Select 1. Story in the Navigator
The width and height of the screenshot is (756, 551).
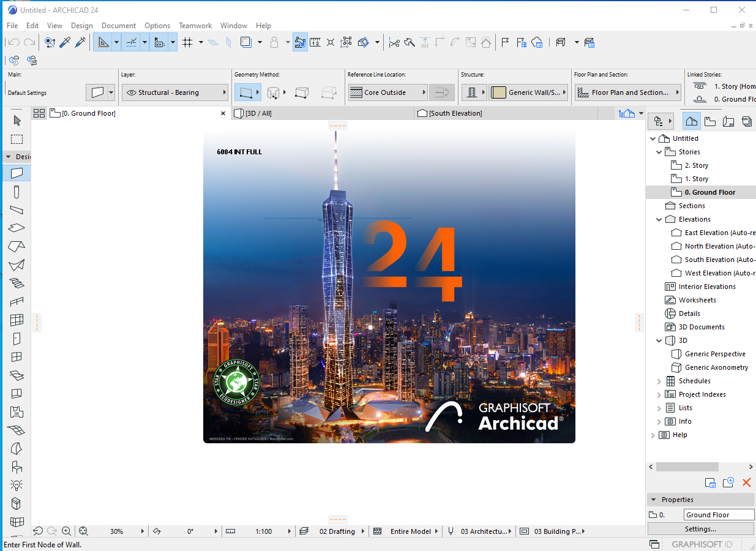pyautogui.click(x=697, y=179)
